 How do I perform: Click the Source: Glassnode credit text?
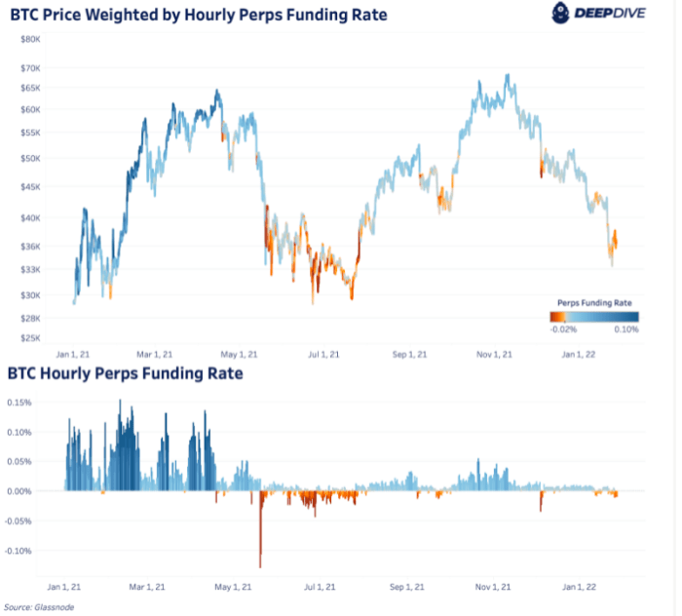tap(33, 606)
